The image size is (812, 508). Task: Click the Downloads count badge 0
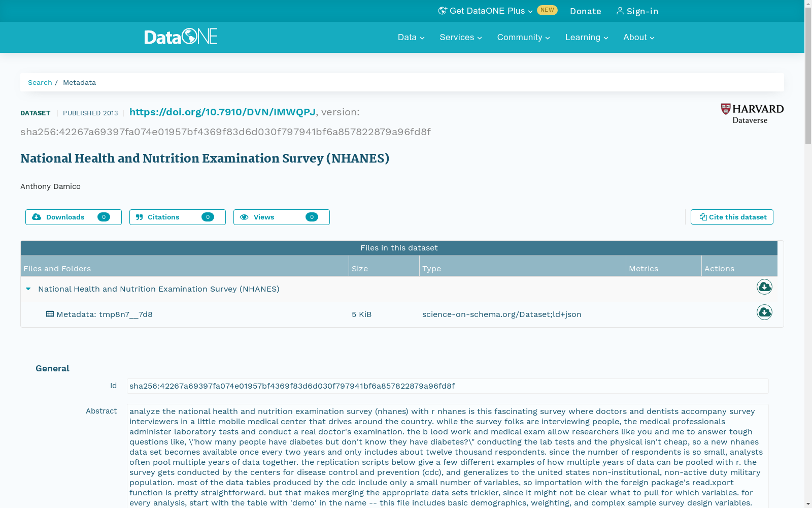[x=104, y=217]
